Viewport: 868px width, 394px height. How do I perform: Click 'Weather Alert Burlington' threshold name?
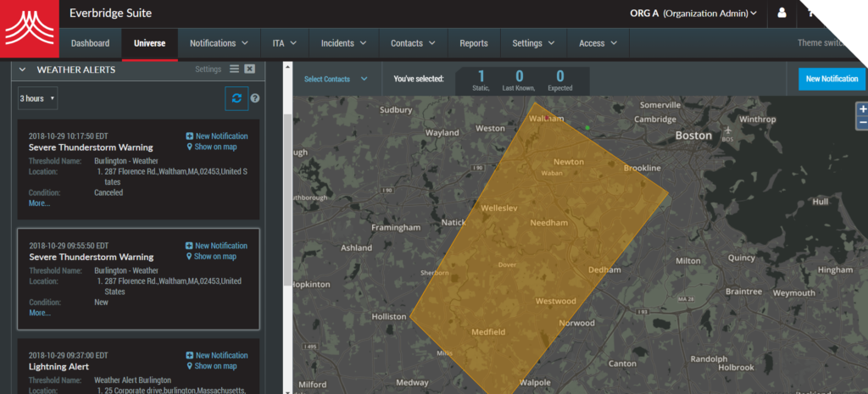132,380
